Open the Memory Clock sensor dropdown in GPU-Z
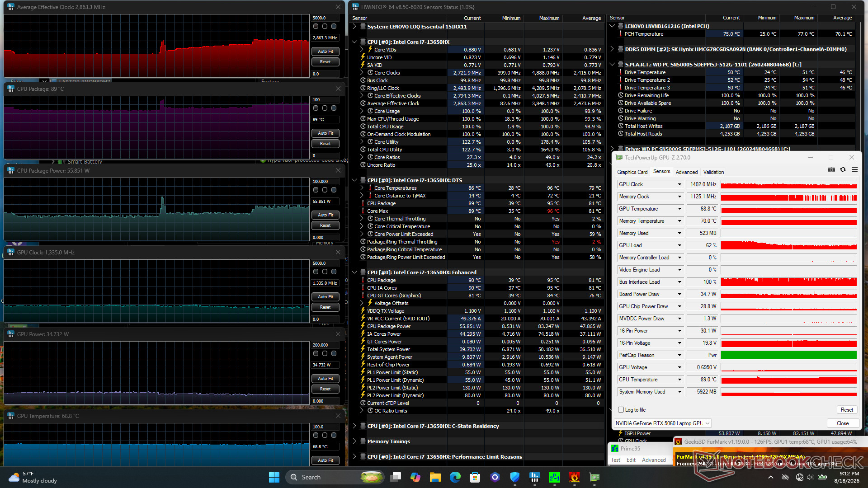Image resolution: width=868 pixels, height=488 pixels. [x=679, y=197]
